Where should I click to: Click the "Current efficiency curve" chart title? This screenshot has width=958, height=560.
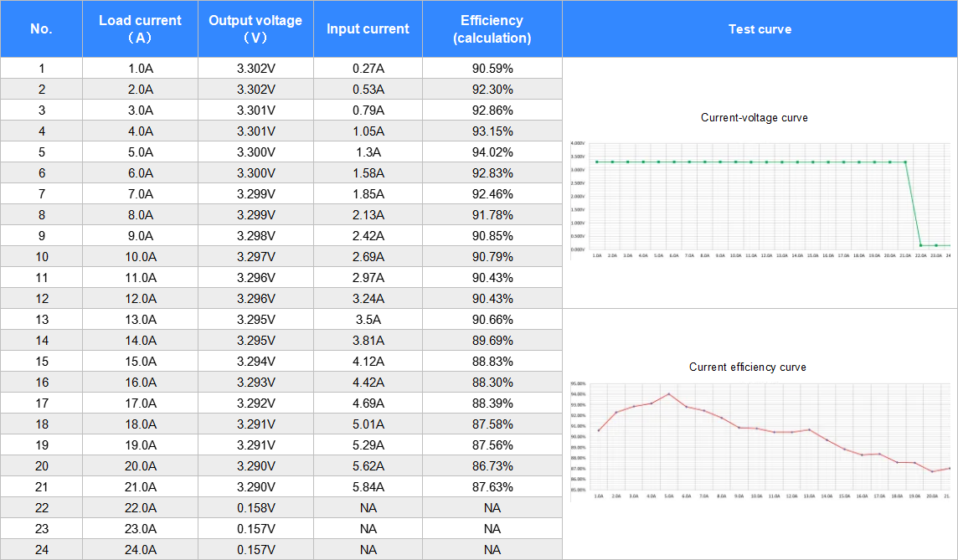coord(747,367)
